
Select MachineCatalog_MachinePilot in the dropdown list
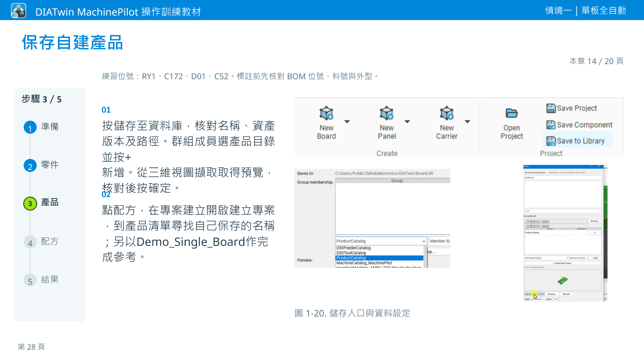point(379,263)
